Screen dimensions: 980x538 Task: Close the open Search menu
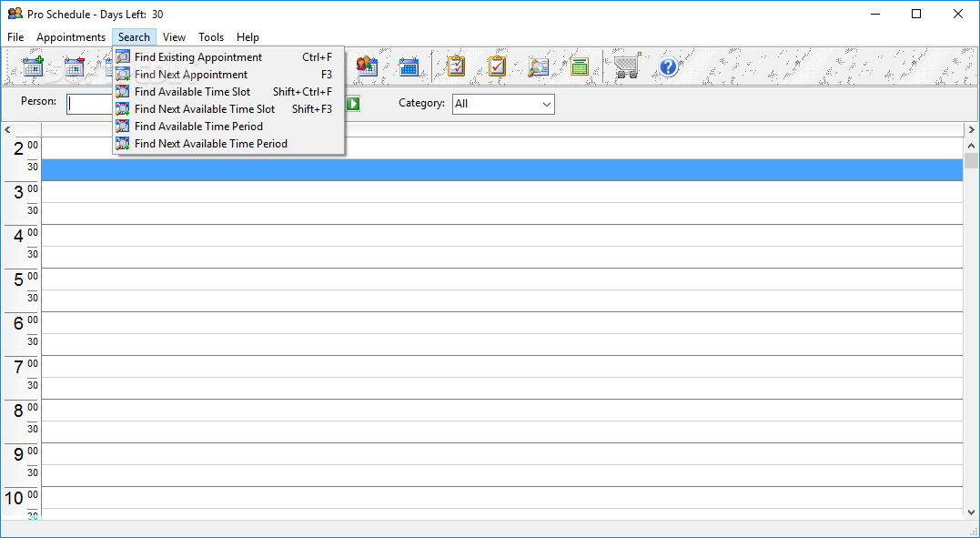coord(134,37)
